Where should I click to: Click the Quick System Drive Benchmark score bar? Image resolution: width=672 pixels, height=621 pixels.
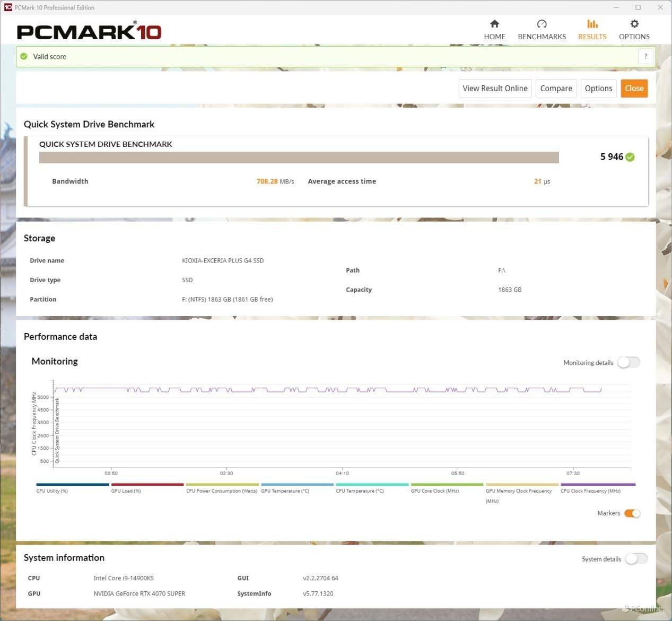(299, 158)
